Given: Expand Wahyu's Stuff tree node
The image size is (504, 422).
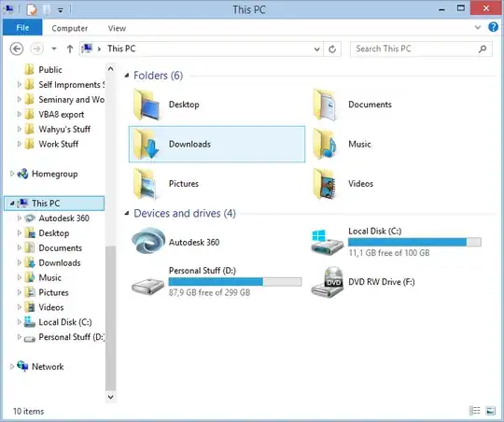Looking at the screenshot, I should tap(20, 129).
